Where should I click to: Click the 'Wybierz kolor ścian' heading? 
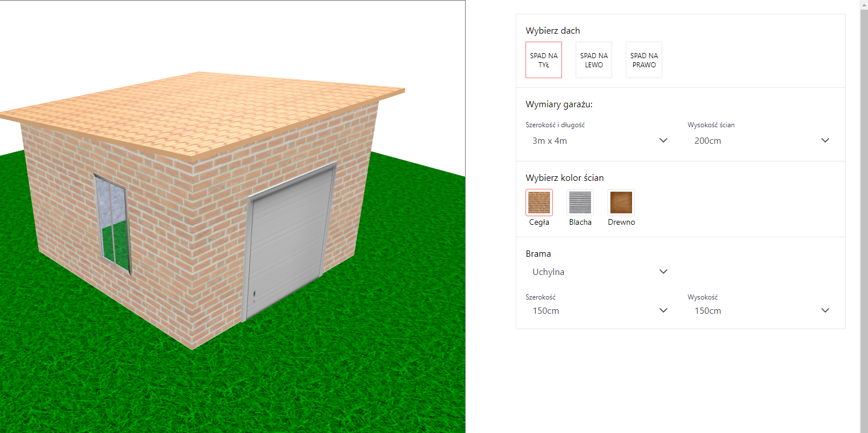[x=565, y=178]
